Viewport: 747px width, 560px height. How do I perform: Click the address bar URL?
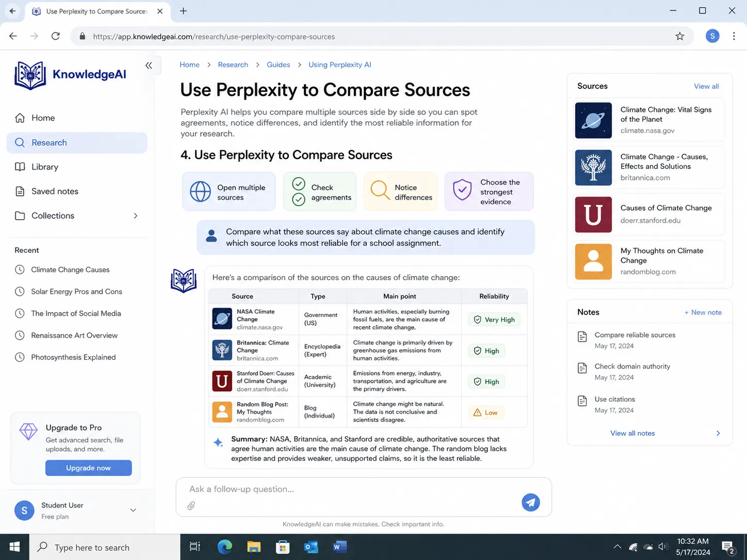[214, 37]
